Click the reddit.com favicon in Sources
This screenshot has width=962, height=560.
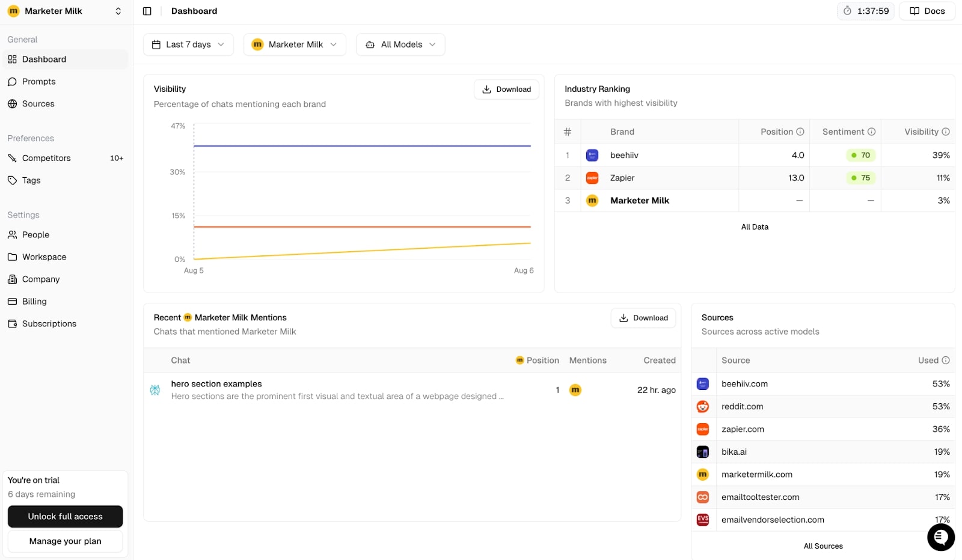[703, 406]
